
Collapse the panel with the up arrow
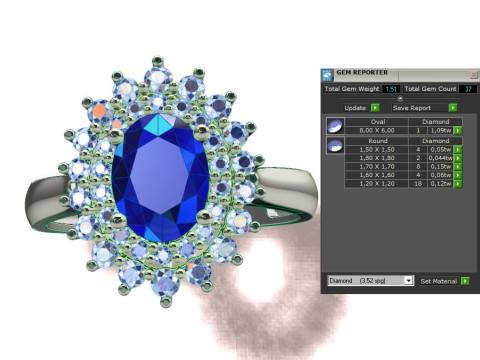tap(400, 98)
